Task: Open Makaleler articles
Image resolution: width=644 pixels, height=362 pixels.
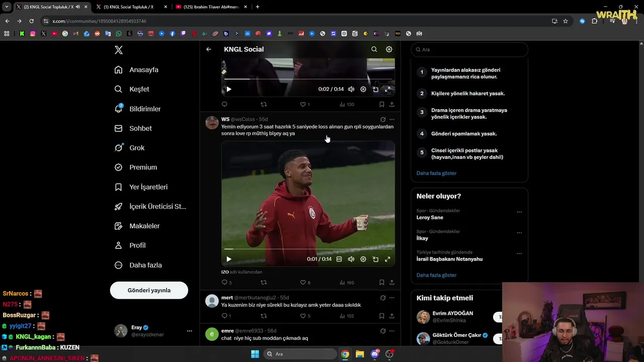Action: point(137,226)
